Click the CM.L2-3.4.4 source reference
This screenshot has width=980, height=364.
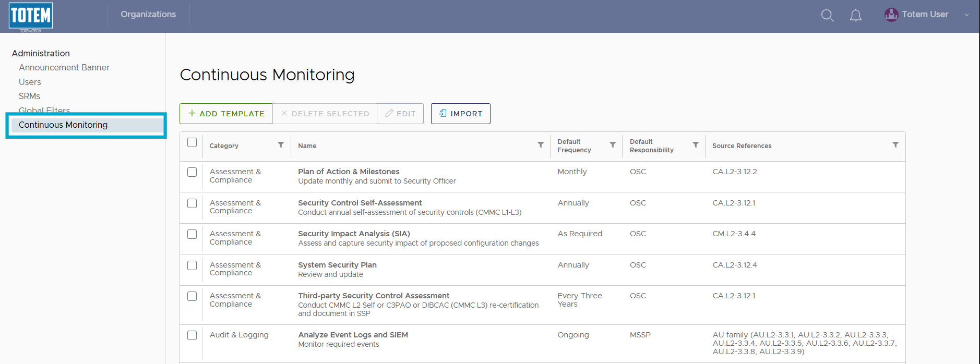pos(734,234)
